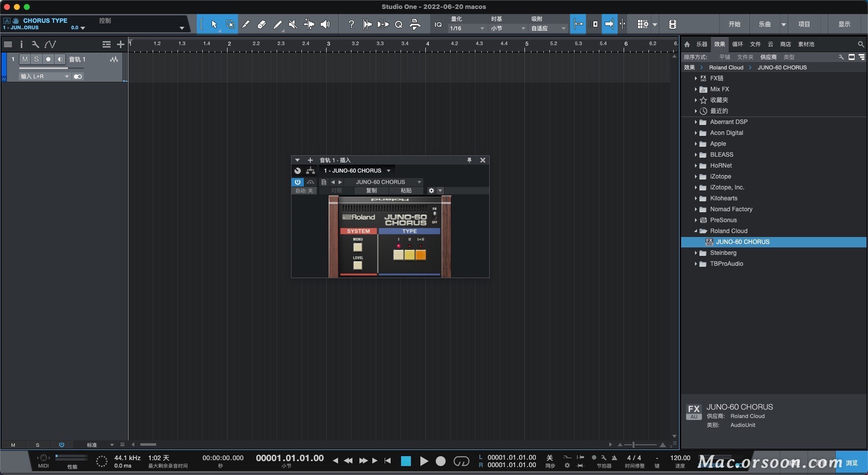
Task: Open the home icon in browser panel
Action: [687, 44]
